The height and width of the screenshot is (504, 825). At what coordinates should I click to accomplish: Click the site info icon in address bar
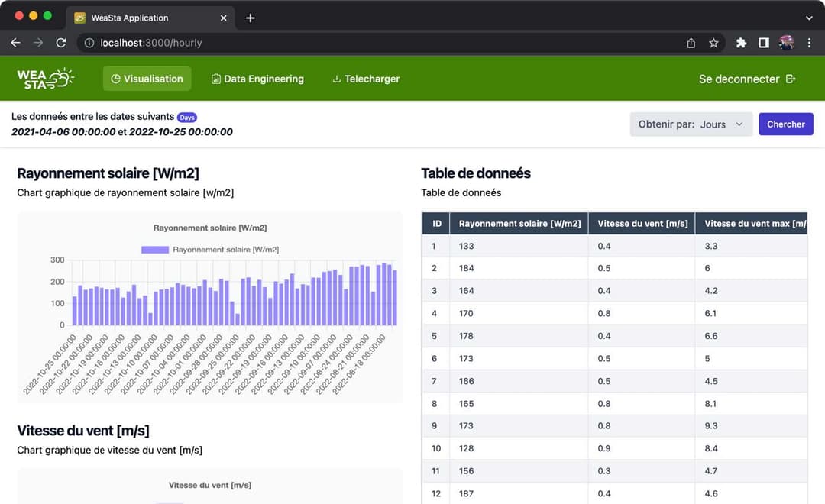[89, 43]
